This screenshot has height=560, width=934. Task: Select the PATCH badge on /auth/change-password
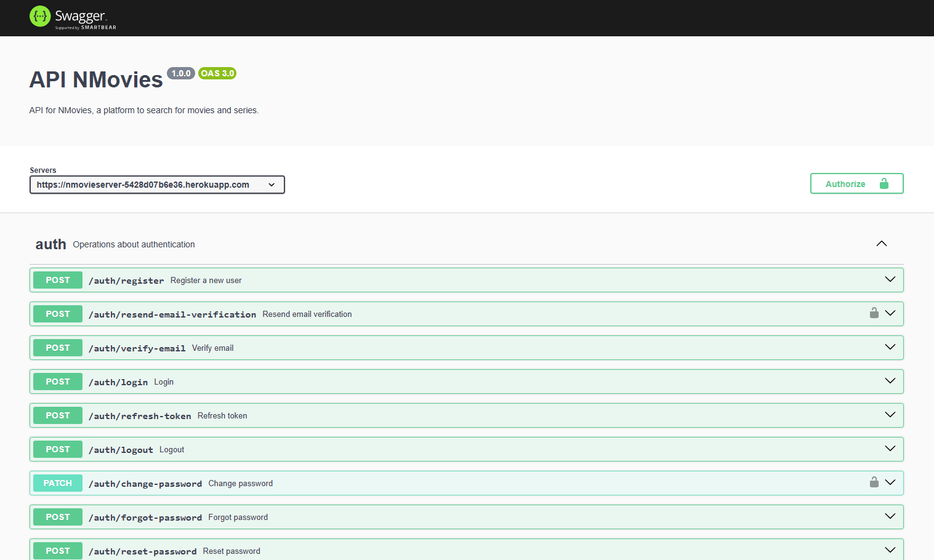pos(57,482)
